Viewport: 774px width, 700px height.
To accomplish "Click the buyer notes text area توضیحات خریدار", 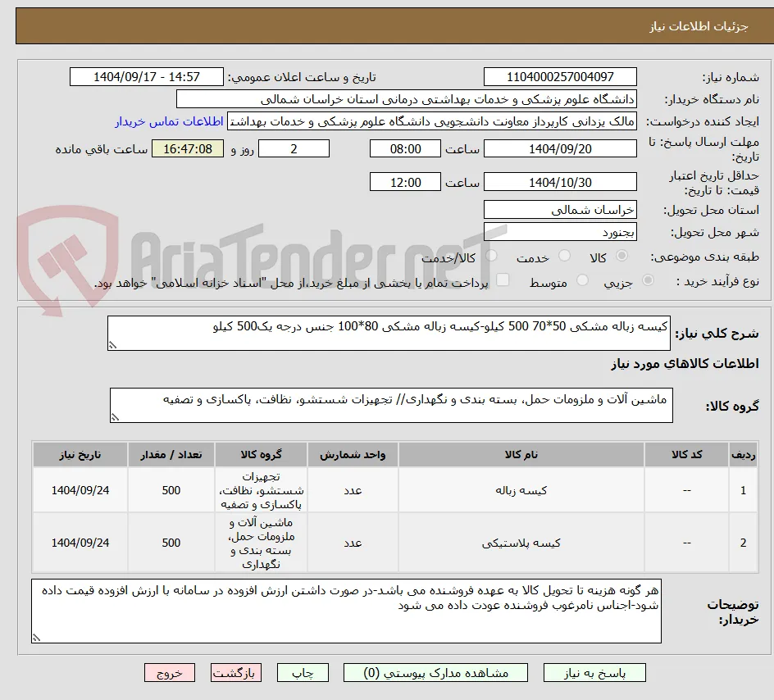I will [x=346, y=611].
